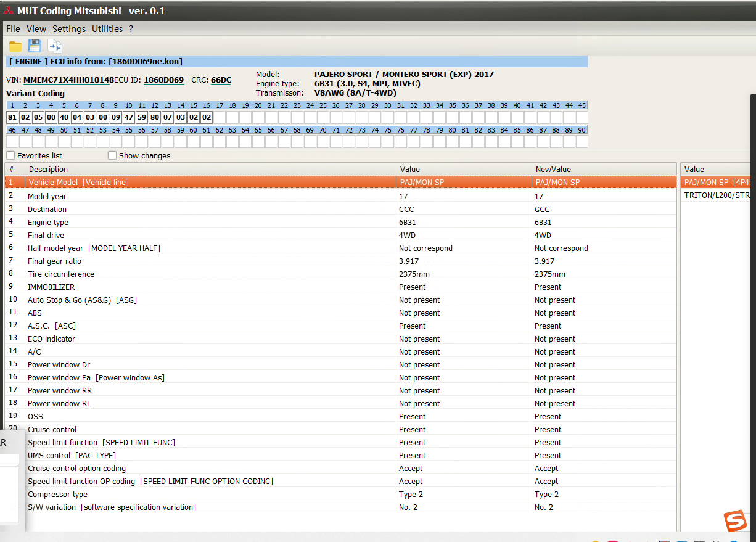The width and height of the screenshot is (756, 542).
Task: Select the Power window Dr row
Action: pyautogui.click(x=340, y=364)
